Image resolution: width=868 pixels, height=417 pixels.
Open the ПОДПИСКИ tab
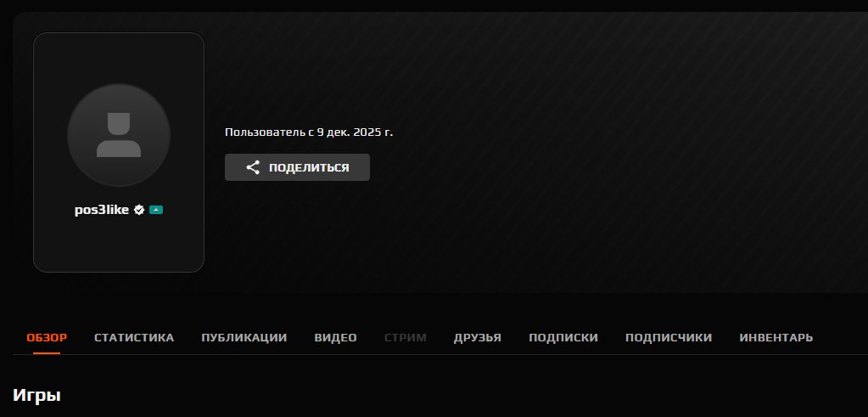[x=563, y=338]
